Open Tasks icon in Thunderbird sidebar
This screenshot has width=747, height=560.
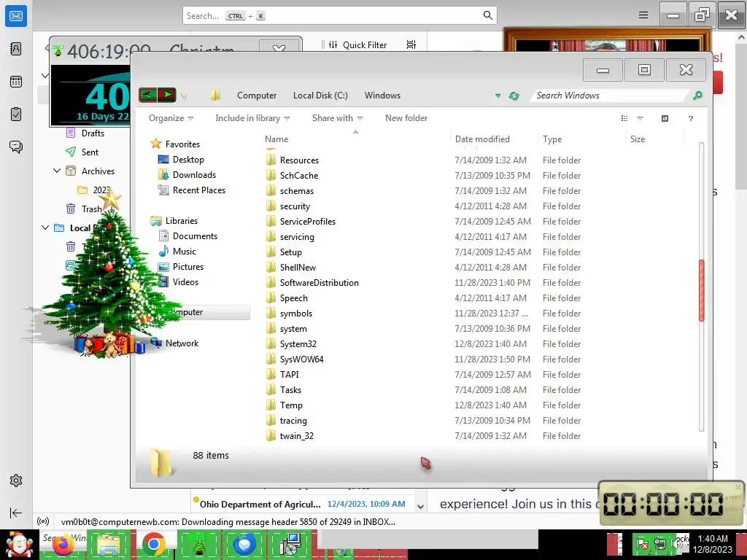point(16,114)
